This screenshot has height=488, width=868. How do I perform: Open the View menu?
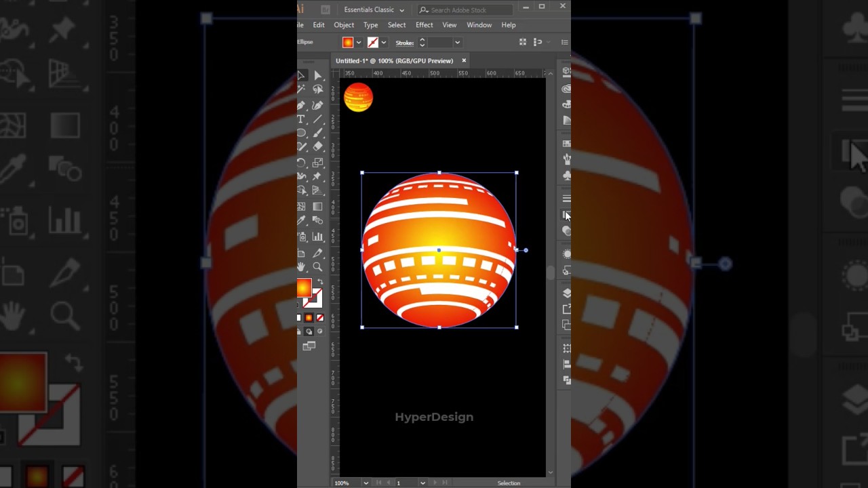coord(450,25)
